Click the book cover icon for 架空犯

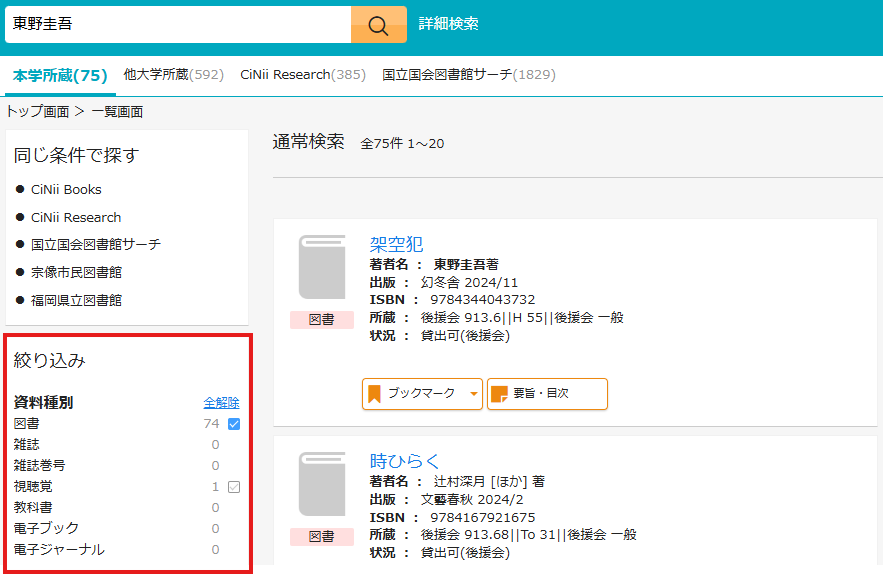coord(322,268)
